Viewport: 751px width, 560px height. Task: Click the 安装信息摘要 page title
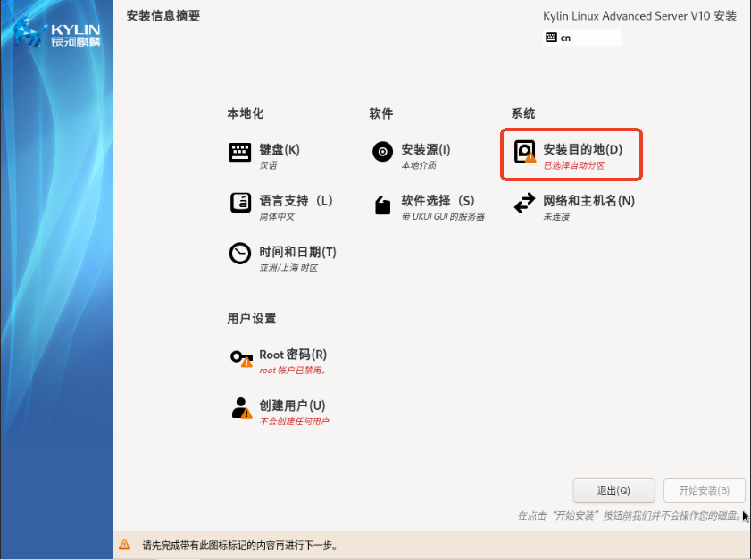pos(163,16)
